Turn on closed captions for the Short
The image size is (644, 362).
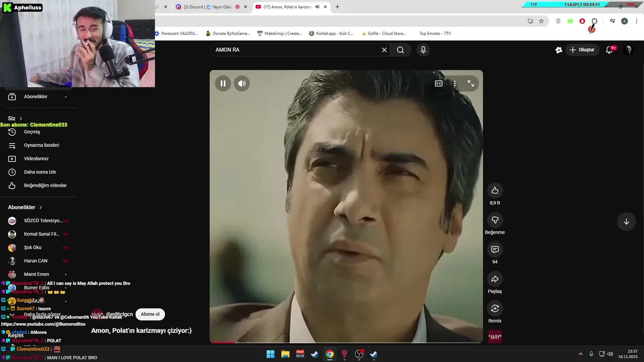pos(439,83)
